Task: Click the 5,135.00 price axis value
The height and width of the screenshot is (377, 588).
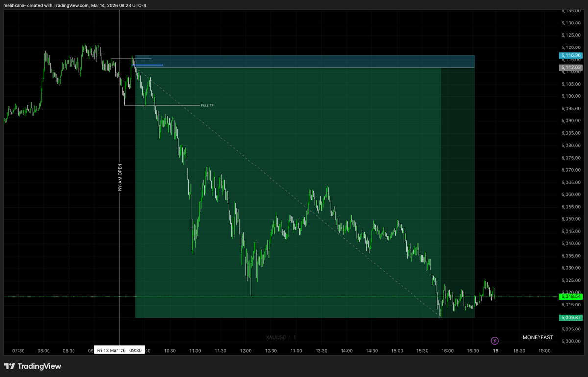Action: (571, 10)
